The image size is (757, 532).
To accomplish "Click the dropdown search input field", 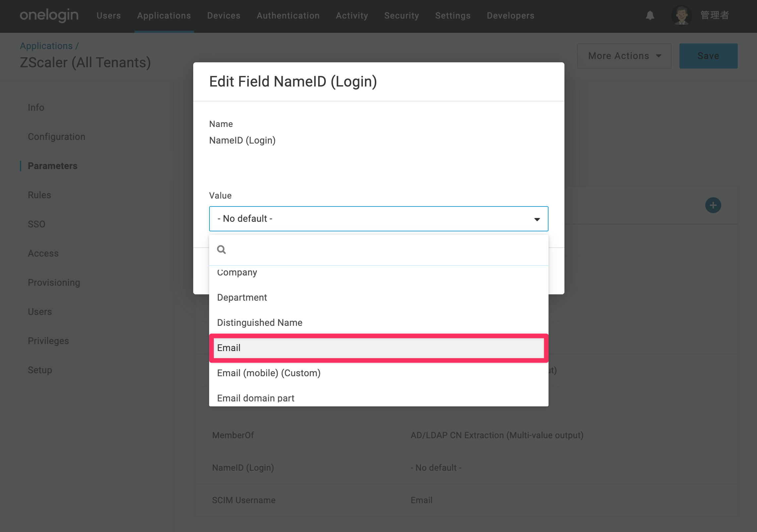I will coord(378,250).
